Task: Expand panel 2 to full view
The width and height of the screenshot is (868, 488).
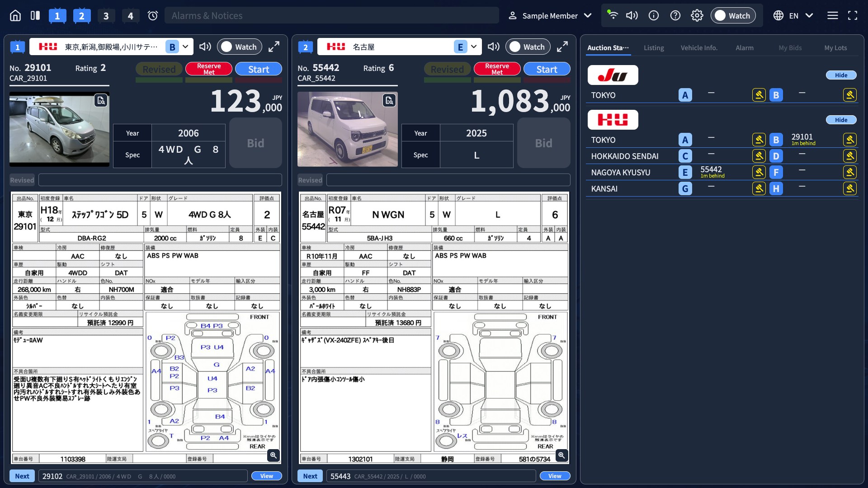Action: pyautogui.click(x=562, y=47)
